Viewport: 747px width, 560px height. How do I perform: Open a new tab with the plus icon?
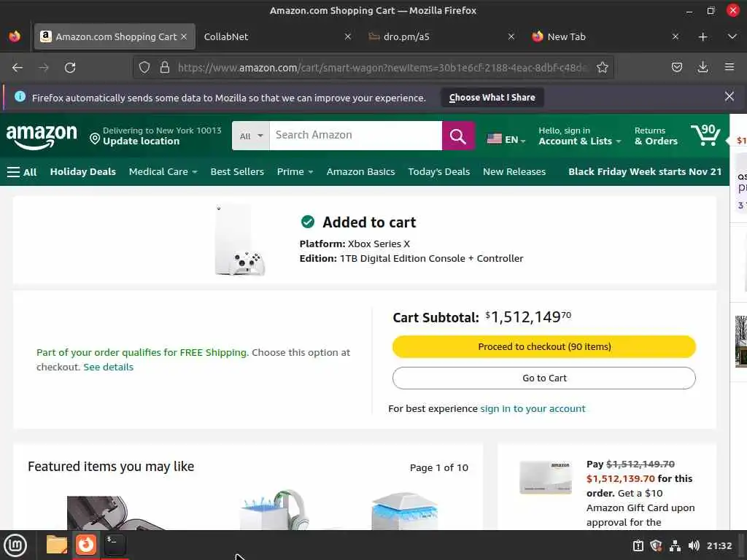tap(703, 36)
